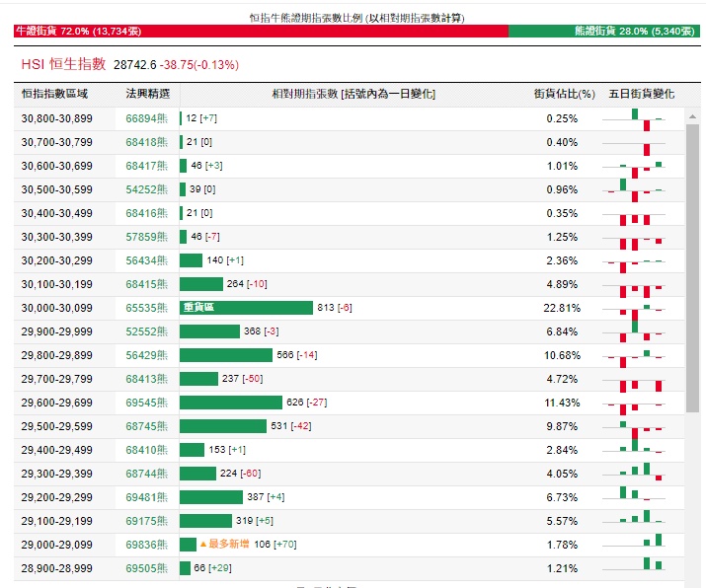The width and height of the screenshot is (706, 588).
Task: Click five-day chart for 29,300-29,399 row
Action: pyautogui.click(x=634, y=474)
